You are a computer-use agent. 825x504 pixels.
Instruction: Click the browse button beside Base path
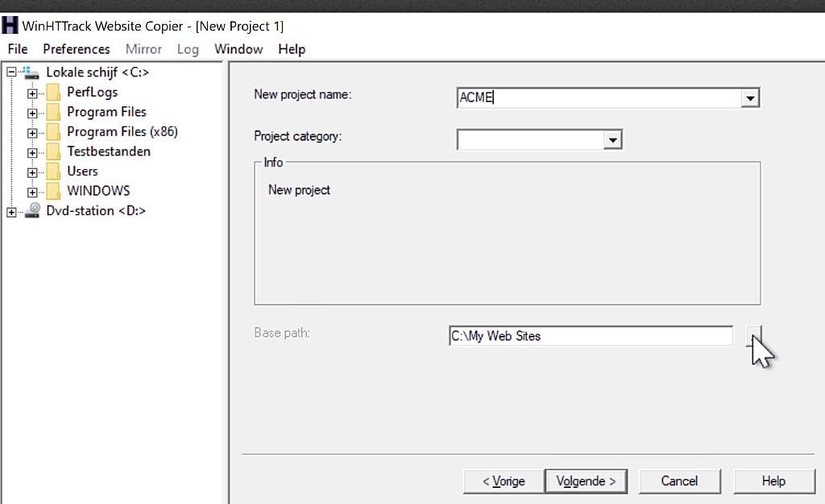point(753,336)
